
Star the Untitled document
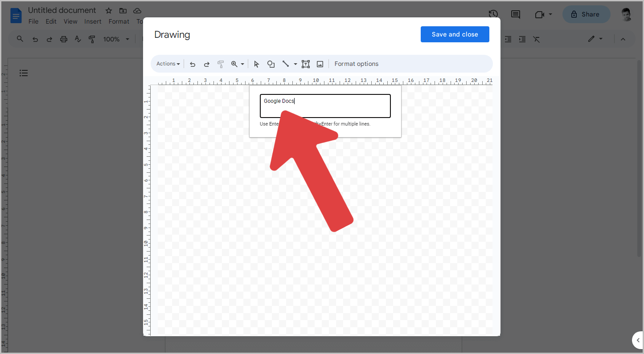(x=109, y=11)
